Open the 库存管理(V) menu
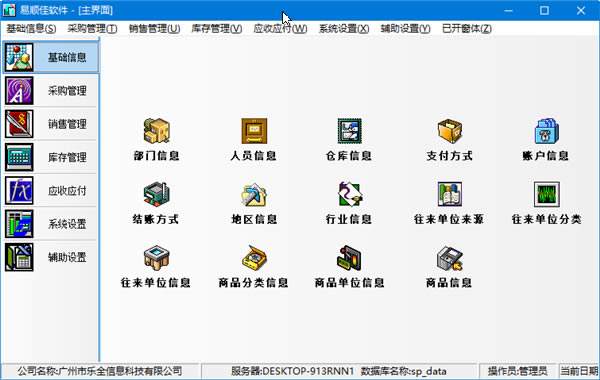Viewport: 600px width, 380px height. [x=217, y=29]
